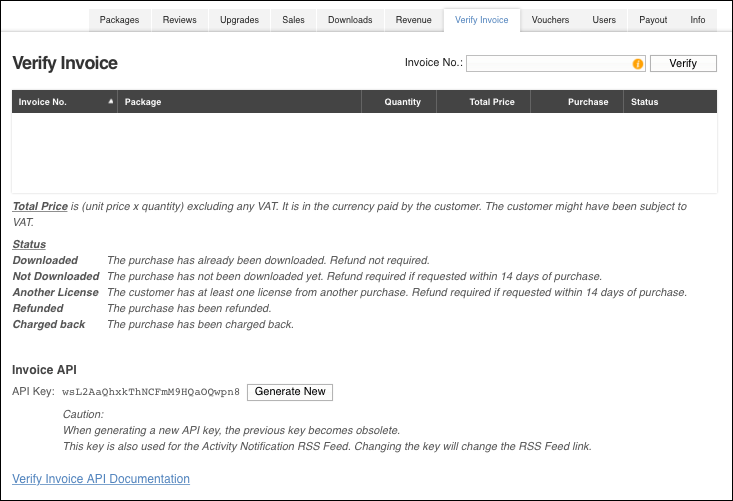The width and height of the screenshot is (733, 501).
Task: Click the Verify button
Action: pos(683,64)
